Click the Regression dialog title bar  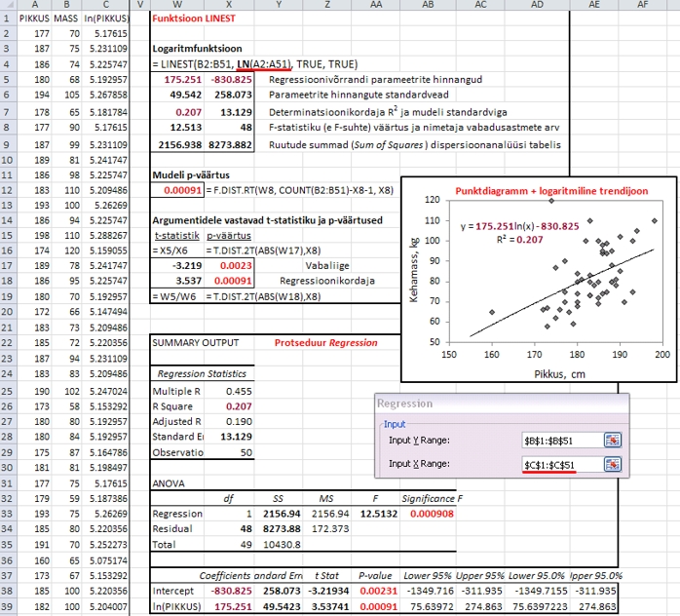502,404
